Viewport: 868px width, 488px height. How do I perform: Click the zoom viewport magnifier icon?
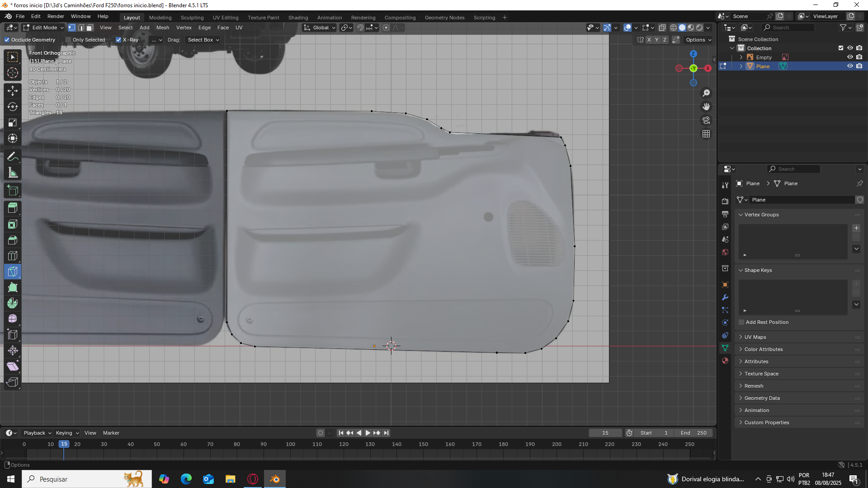(706, 93)
